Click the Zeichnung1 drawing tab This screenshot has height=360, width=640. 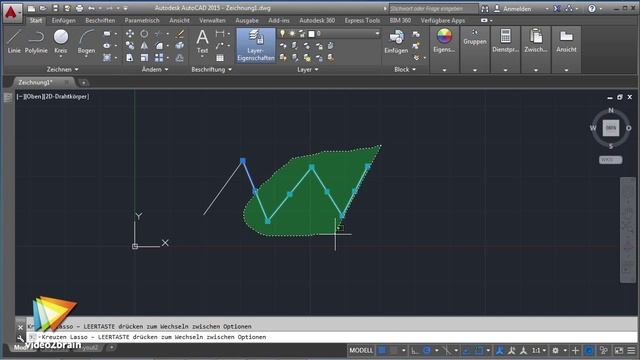click(x=36, y=82)
